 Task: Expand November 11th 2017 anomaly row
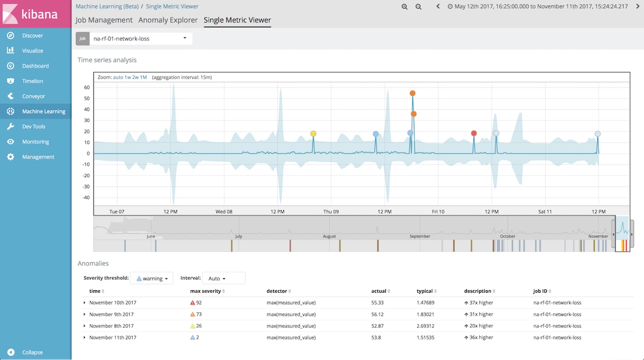point(84,337)
